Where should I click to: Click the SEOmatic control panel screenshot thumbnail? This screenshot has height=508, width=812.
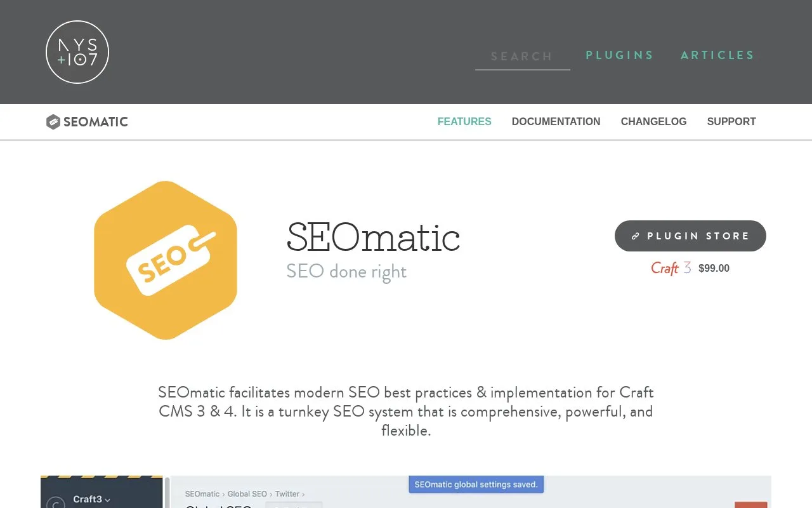(x=406, y=491)
